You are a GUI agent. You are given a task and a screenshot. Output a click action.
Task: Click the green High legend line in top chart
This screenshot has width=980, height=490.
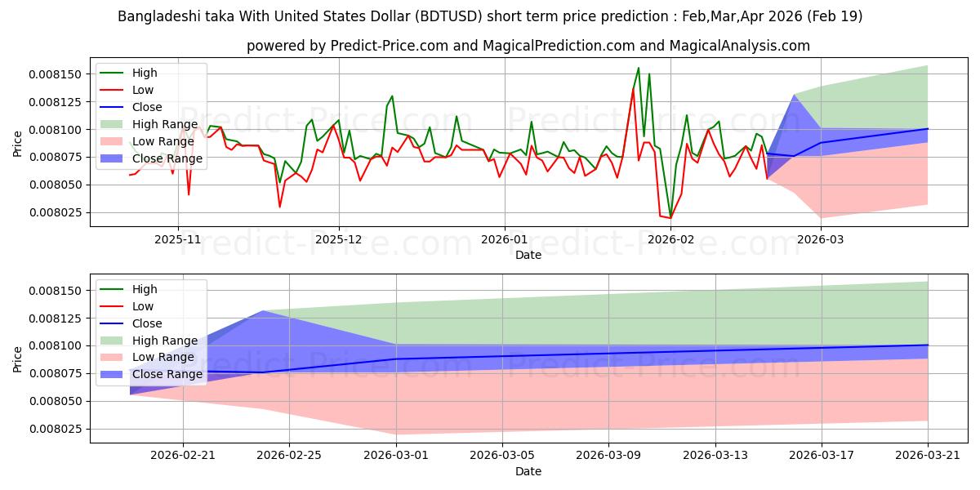pyautogui.click(x=113, y=73)
